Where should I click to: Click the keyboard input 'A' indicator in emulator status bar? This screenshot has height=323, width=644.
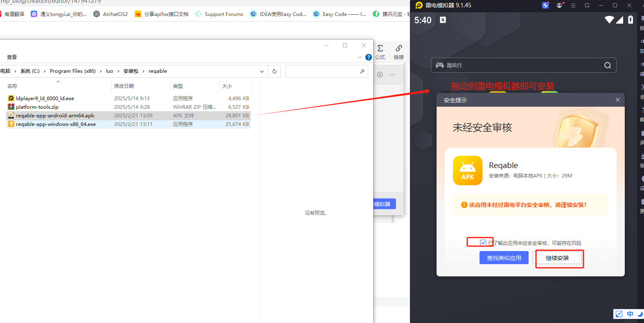443,20
